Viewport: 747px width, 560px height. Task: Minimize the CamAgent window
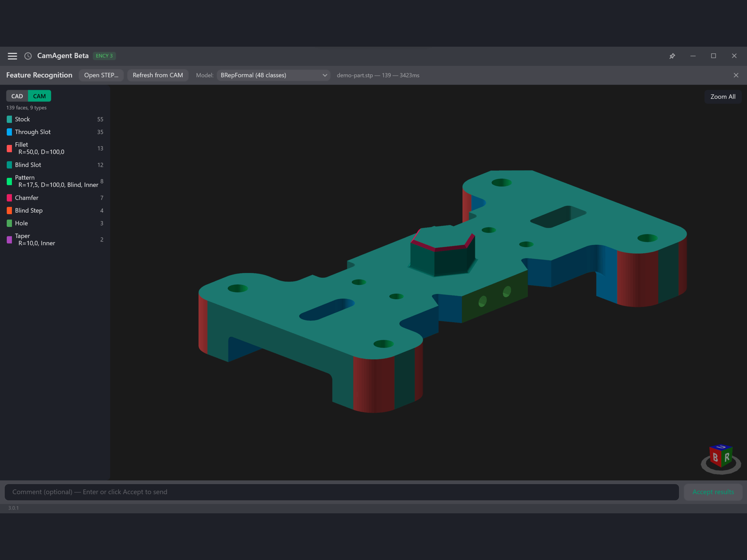[693, 56]
